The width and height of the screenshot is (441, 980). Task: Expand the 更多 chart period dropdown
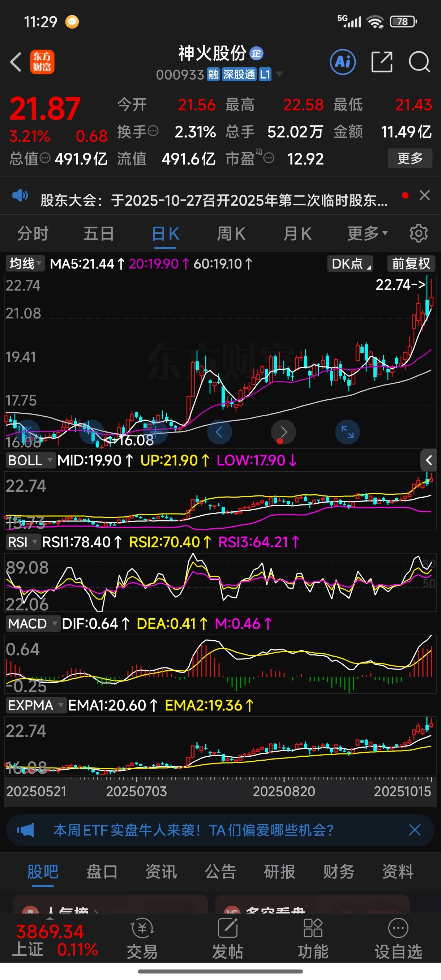(368, 233)
